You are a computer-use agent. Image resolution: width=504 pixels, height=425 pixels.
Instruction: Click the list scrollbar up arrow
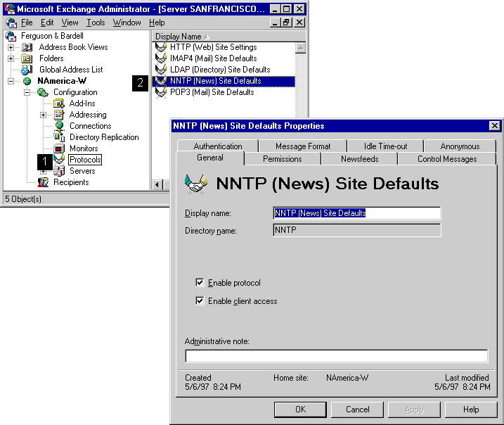301,49
